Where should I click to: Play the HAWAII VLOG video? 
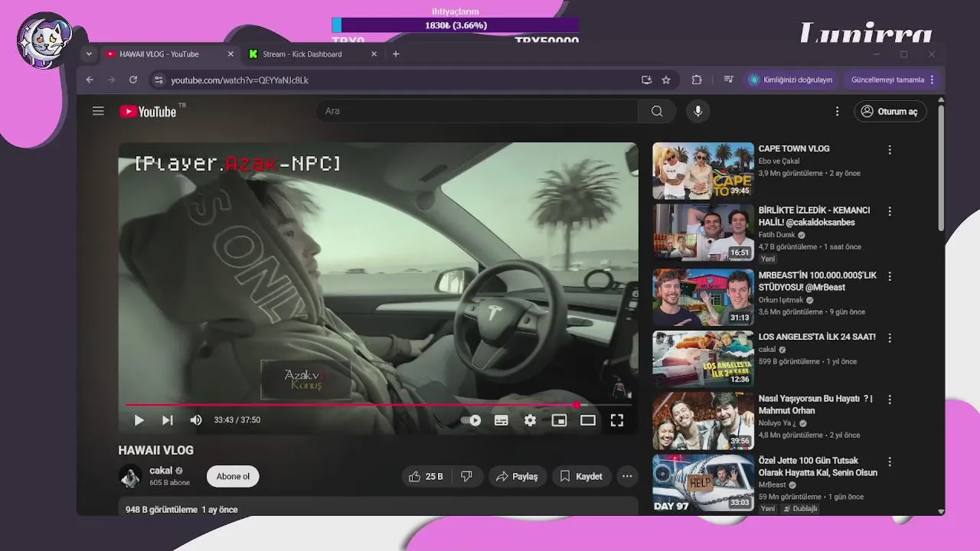[x=139, y=420]
